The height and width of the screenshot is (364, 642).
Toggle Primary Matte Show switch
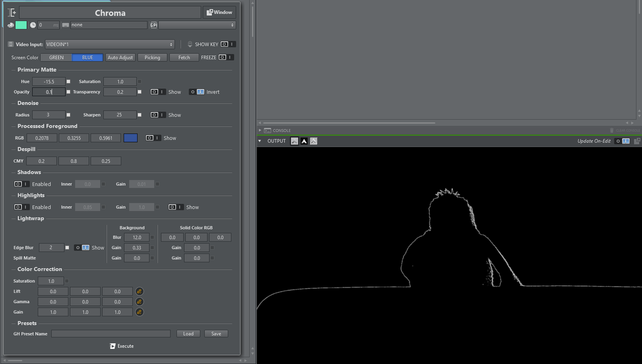pyautogui.click(x=158, y=92)
